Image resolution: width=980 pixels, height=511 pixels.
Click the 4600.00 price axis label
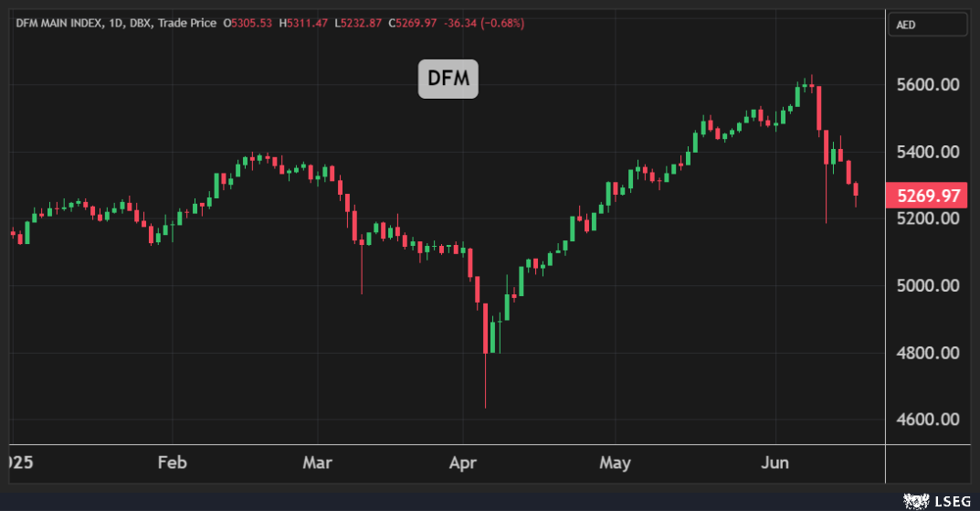(928, 419)
